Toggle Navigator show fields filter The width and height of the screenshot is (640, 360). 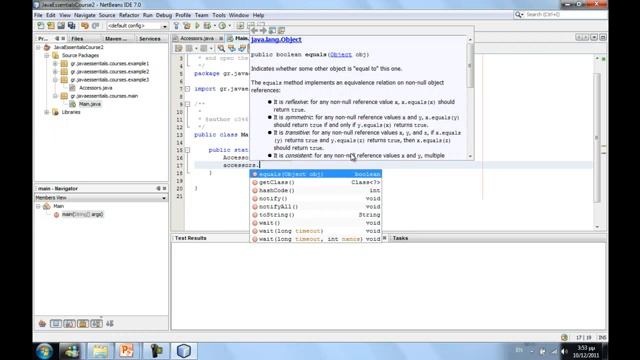point(56,324)
